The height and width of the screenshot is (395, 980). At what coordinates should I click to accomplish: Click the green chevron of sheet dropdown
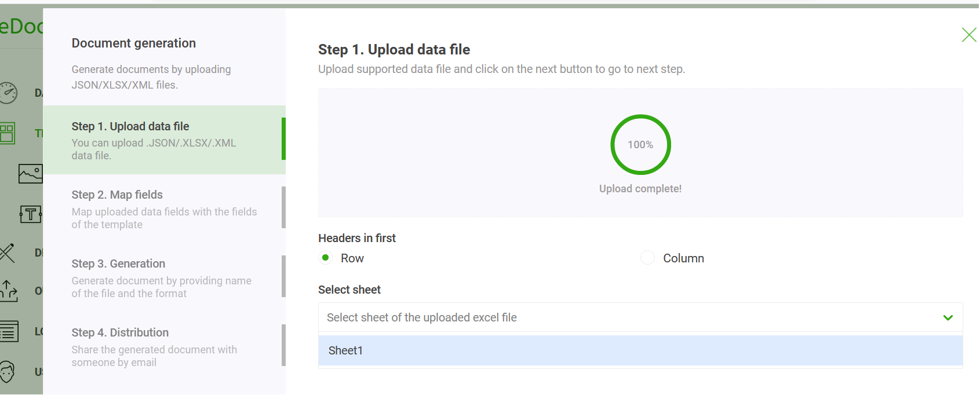948,317
